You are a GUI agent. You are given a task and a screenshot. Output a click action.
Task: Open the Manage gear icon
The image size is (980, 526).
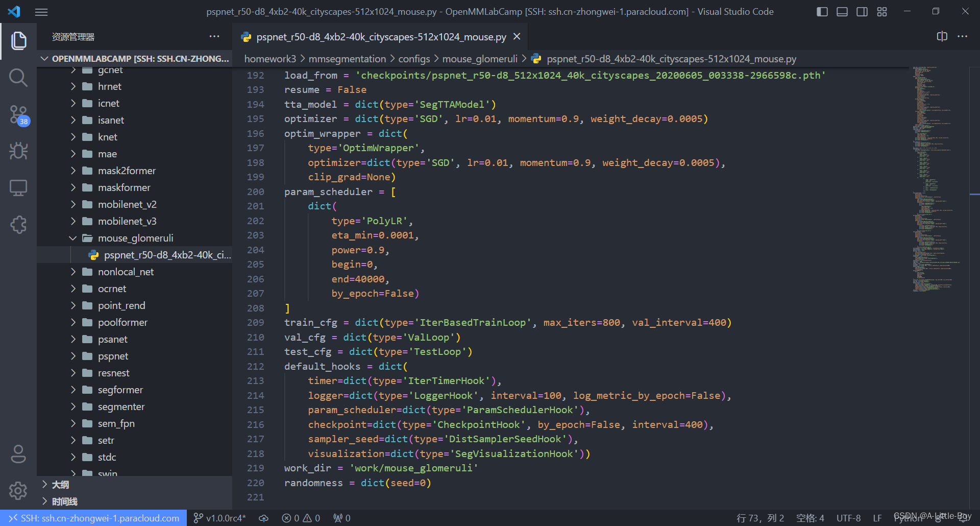point(18,491)
